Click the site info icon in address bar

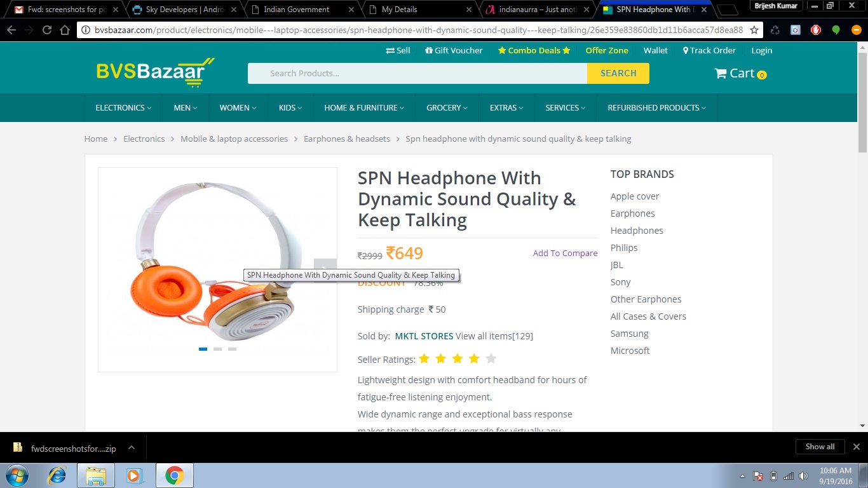click(x=86, y=30)
